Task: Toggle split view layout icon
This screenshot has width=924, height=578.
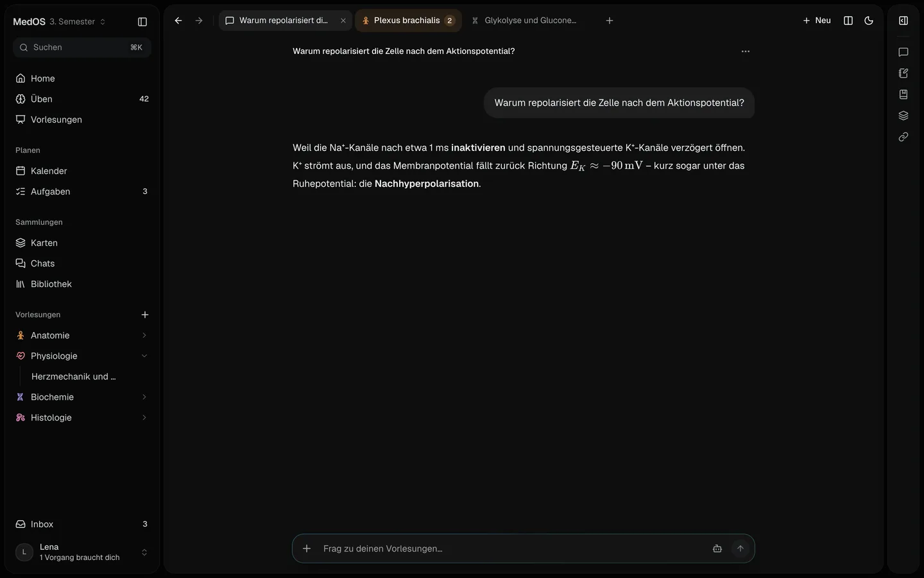Action: tap(848, 21)
